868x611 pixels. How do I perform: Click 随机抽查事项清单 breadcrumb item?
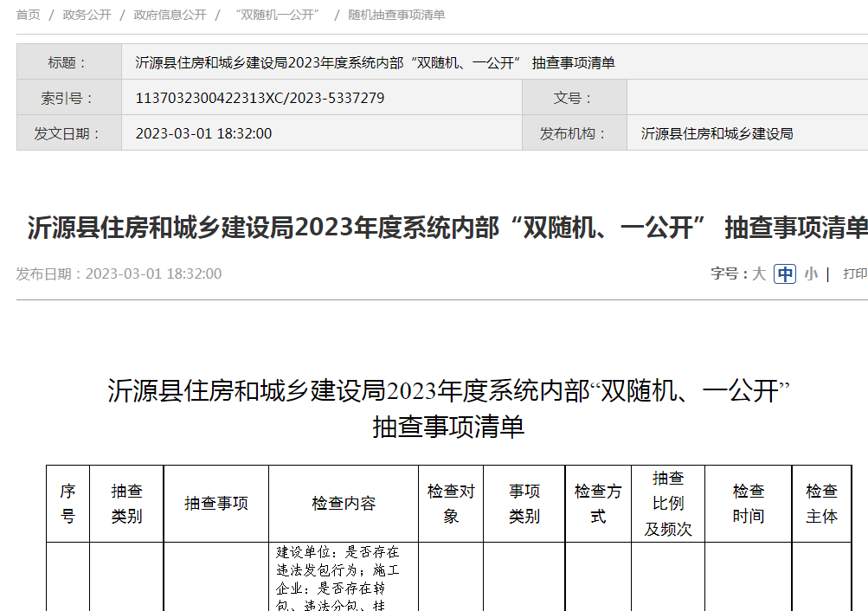[x=396, y=15]
